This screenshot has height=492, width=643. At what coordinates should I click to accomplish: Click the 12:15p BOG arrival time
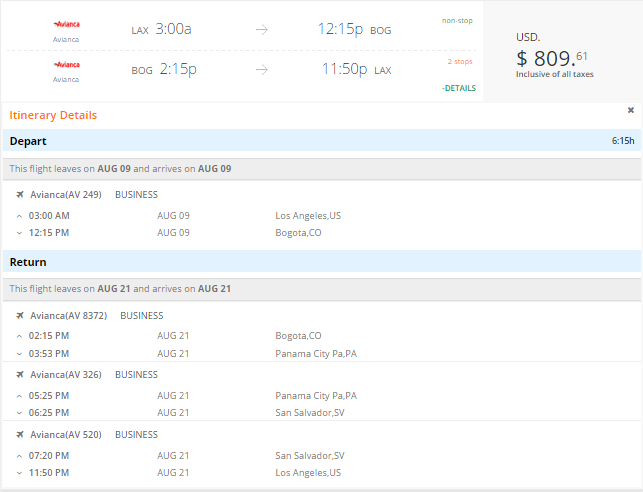[354, 30]
